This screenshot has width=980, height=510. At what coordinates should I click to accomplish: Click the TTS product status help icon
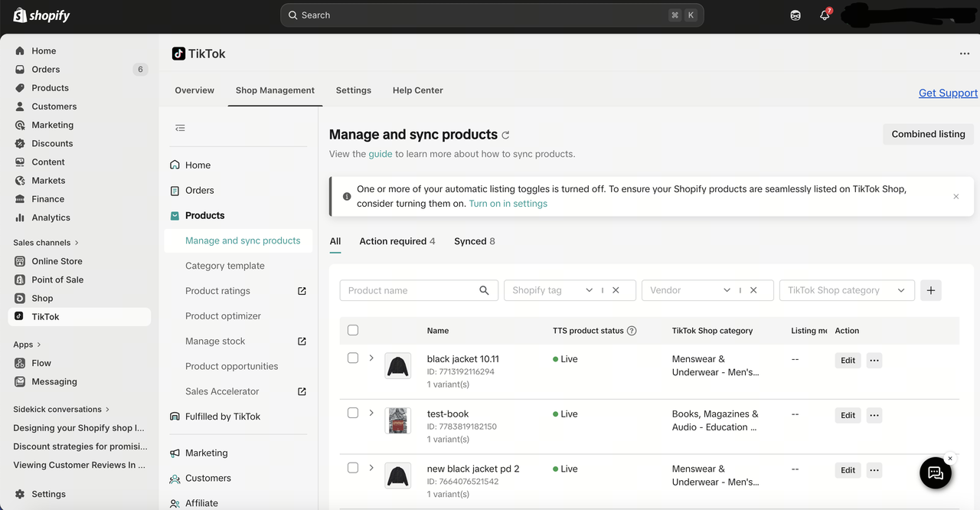[x=632, y=331]
